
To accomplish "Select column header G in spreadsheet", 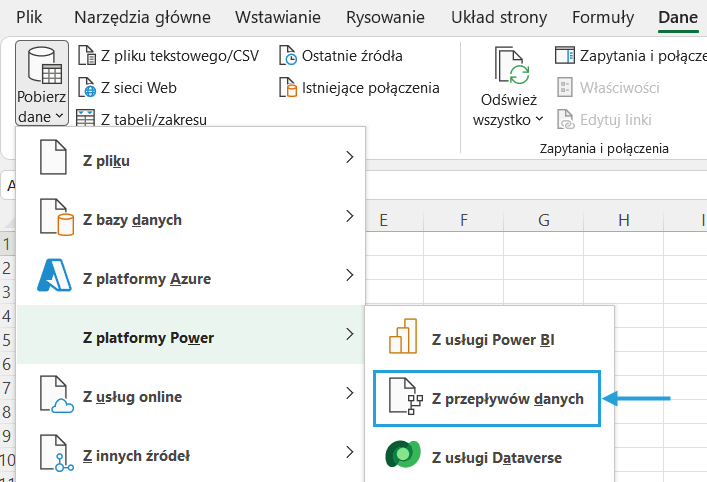I will click(543, 220).
